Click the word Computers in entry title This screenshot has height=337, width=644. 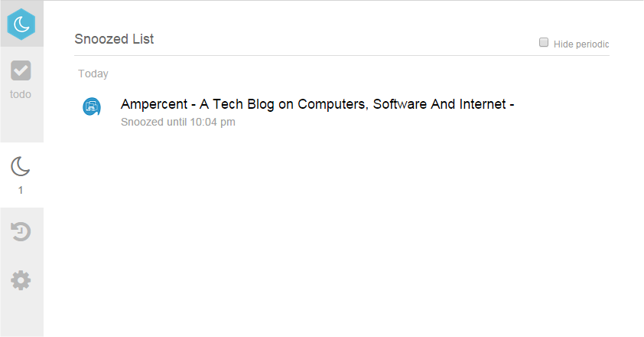[332, 104]
